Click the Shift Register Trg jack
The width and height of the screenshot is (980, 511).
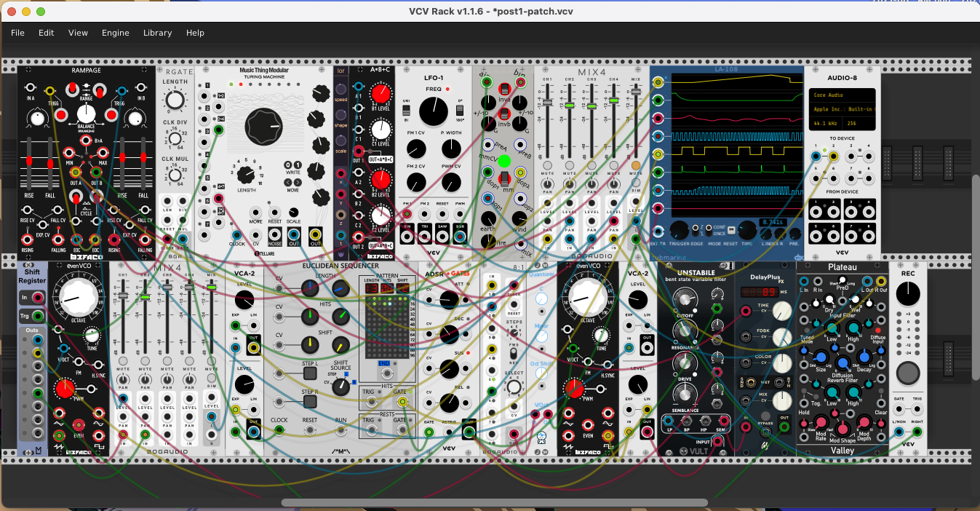click(x=38, y=316)
